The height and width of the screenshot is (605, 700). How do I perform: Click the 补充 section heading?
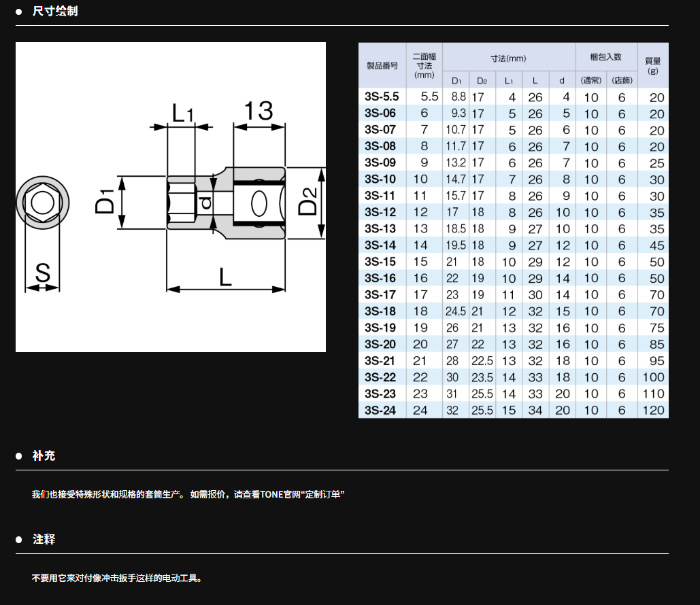[x=44, y=456]
